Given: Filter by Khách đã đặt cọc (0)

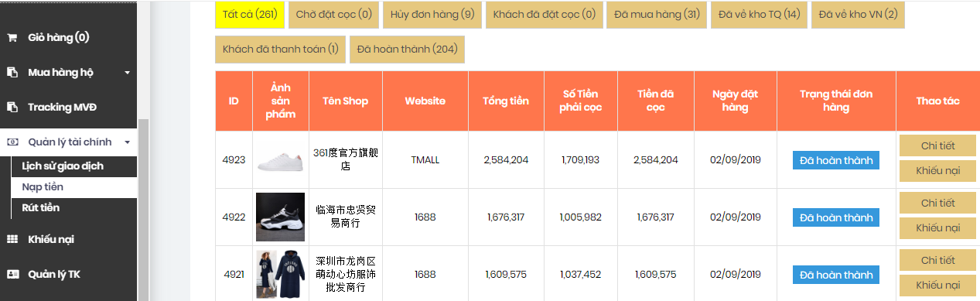Looking at the screenshot, I should point(545,14).
